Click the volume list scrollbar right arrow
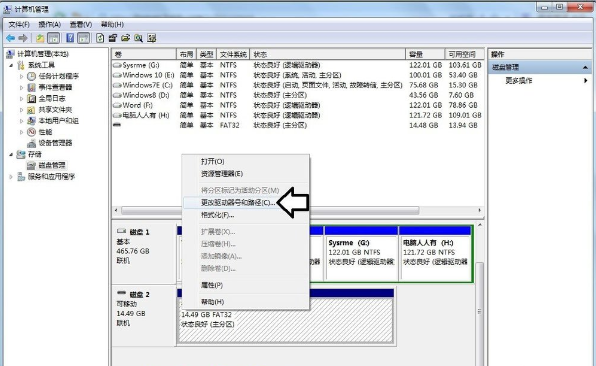The height and width of the screenshot is (366, 596). click(479, 210)
